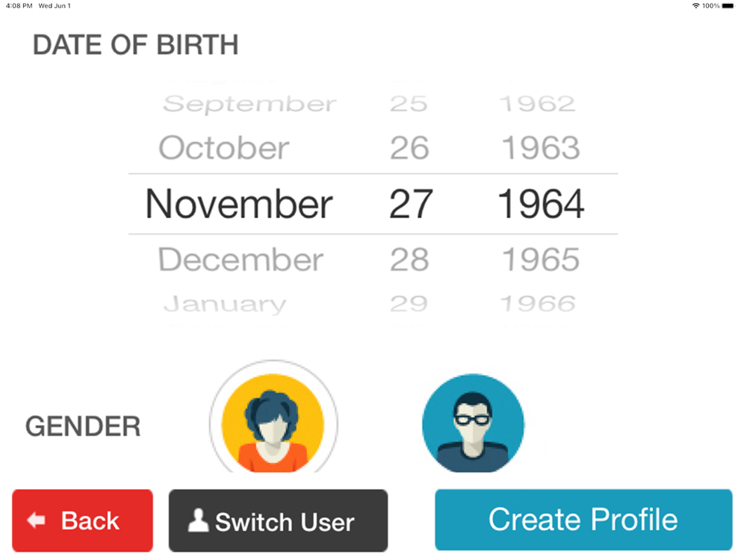The width and height of the screenshot is (747, 560).
Task: Tap the selected month November
Action: click(x=239, y=204)
